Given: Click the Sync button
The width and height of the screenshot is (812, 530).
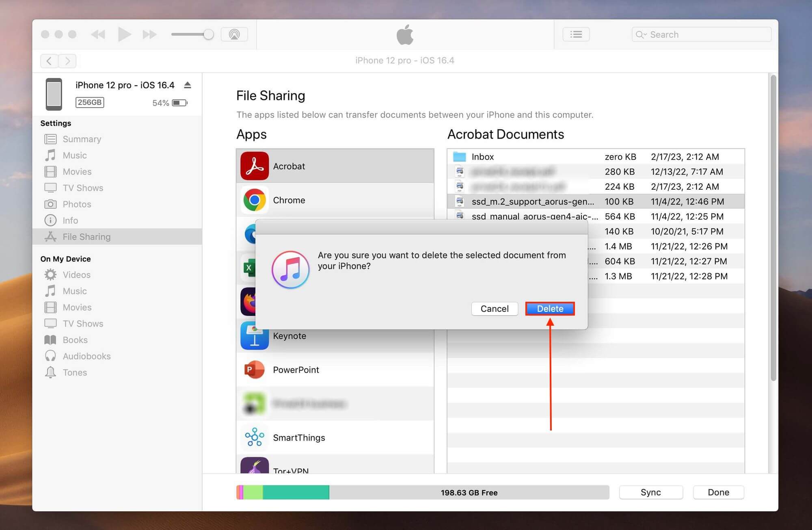Looking at the screenshot, I should (651, 492).
